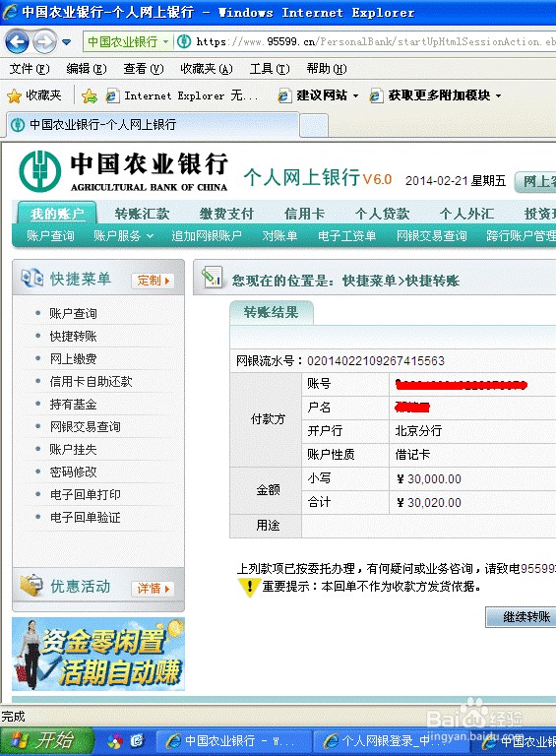Select the 个人贷款 navigation tab
556x756 pixels.
click(382, 214)
